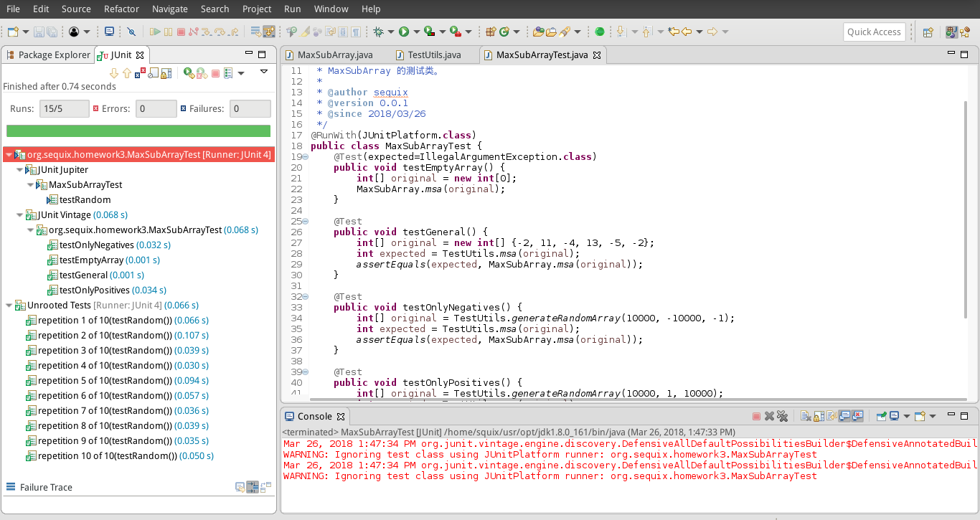Go back with yellow left arrow
Screen dimensions: 980x520
tap(687, 32)
